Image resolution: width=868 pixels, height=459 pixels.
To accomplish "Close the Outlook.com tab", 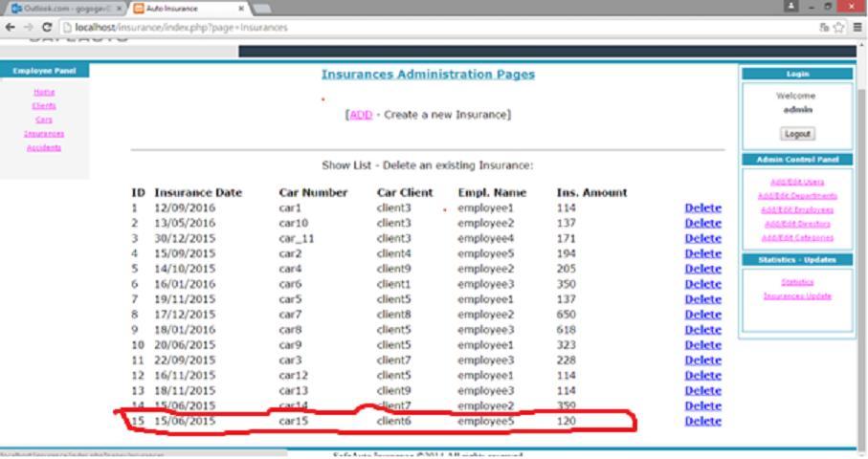I will tap(119, 9).
